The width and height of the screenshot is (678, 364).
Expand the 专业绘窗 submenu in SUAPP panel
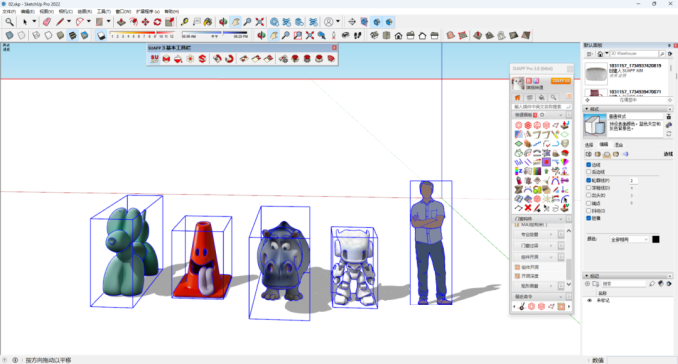pyautogui.click(x=534, y=234)
